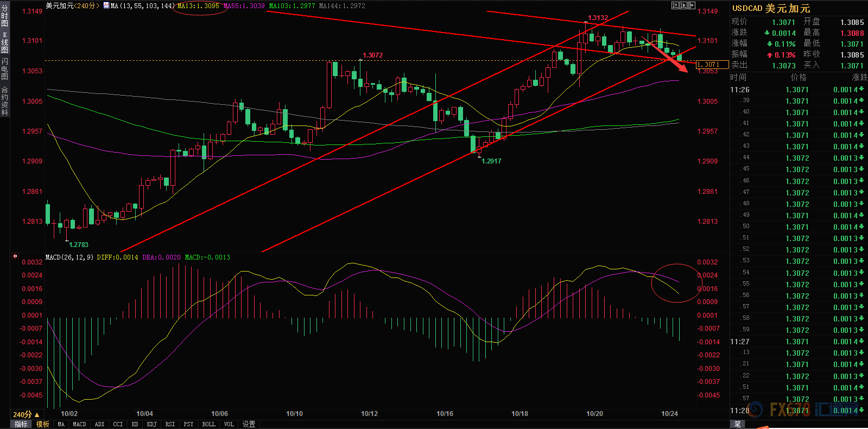Screen dimensions: 868x429
Task: Click the current price label 1.3071 on the price axis
Action: tap(712, 65)
